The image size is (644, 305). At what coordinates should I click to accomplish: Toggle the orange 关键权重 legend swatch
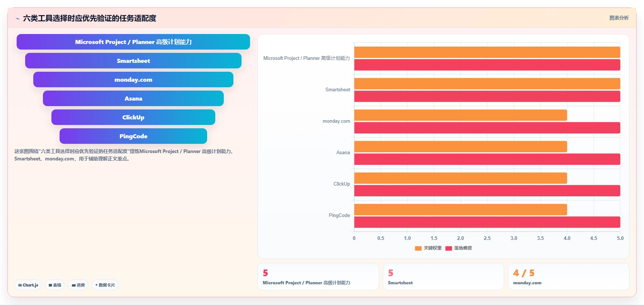point(418,248)
